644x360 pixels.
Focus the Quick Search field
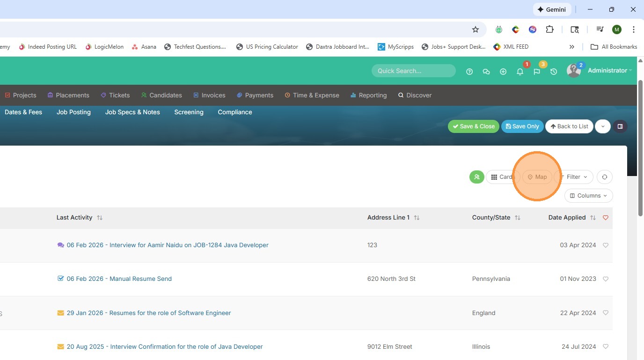[x=414, y=71]
